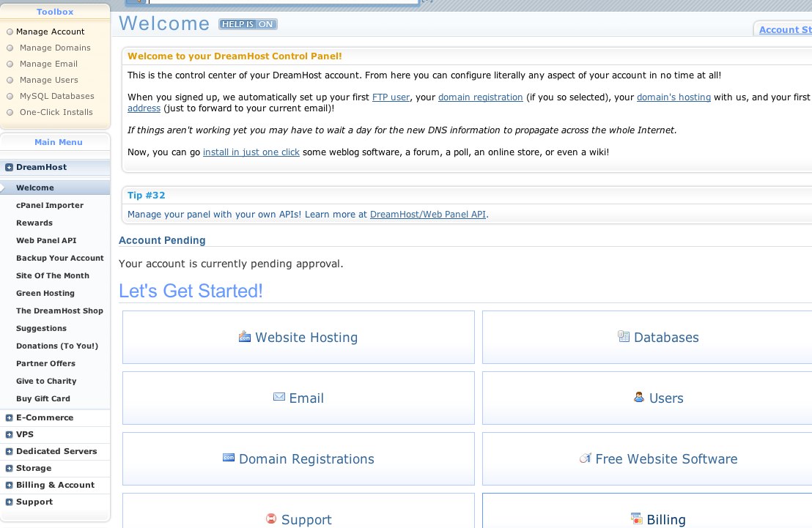Click the Toolbox header

(55, 12)
